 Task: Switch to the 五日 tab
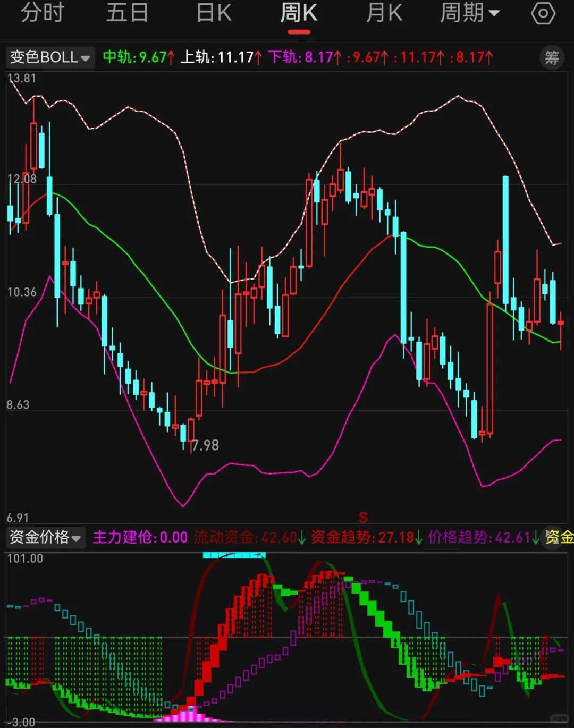[x=128, y=13]
